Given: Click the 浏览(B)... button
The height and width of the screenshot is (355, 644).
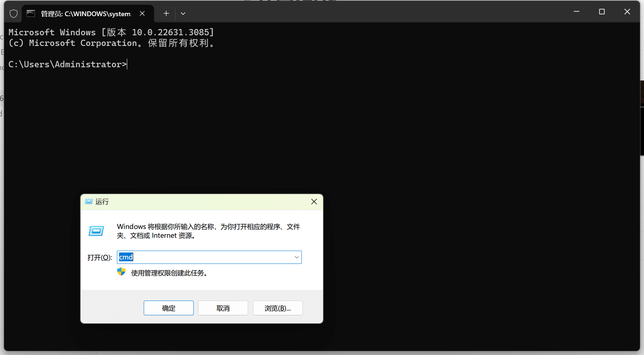Looking at the screenshot, I should coord(278,308).
